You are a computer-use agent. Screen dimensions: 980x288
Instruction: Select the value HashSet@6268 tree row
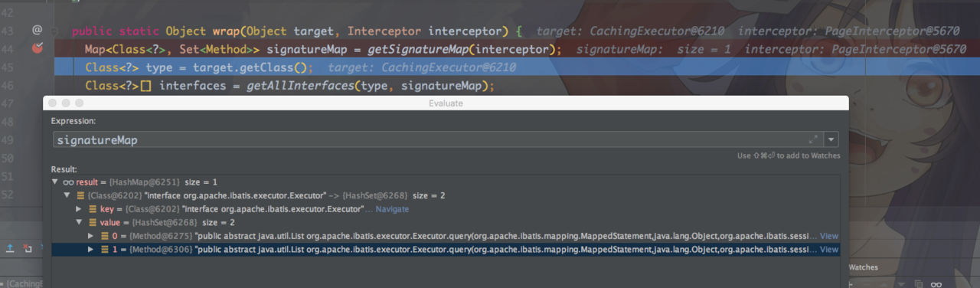(x=446, y=222)
